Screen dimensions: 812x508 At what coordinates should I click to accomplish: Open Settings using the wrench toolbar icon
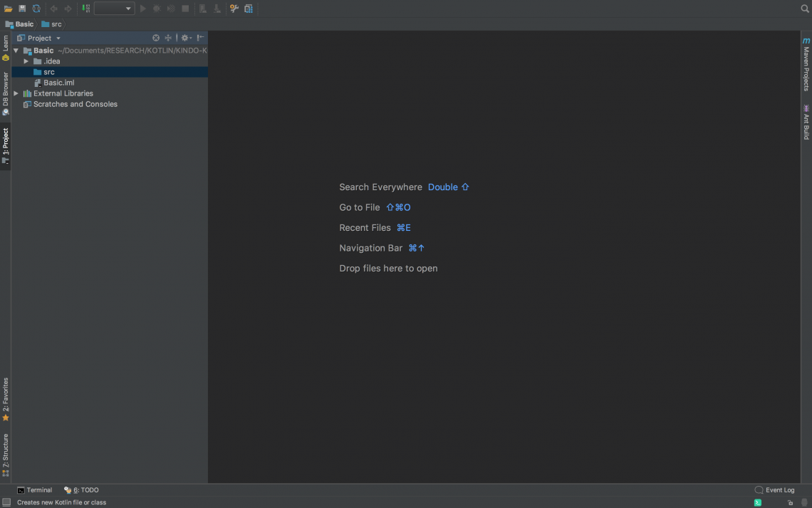pos(233,8)
